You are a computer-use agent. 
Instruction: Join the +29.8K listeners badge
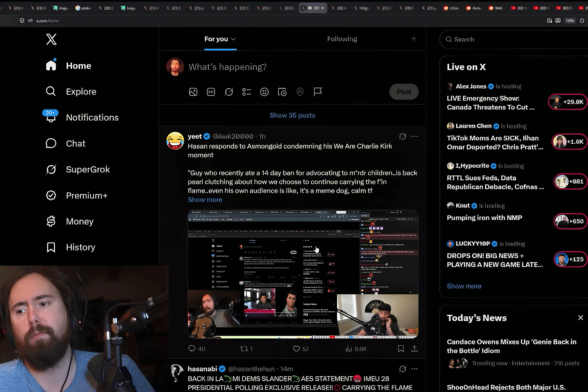(568, 102)
